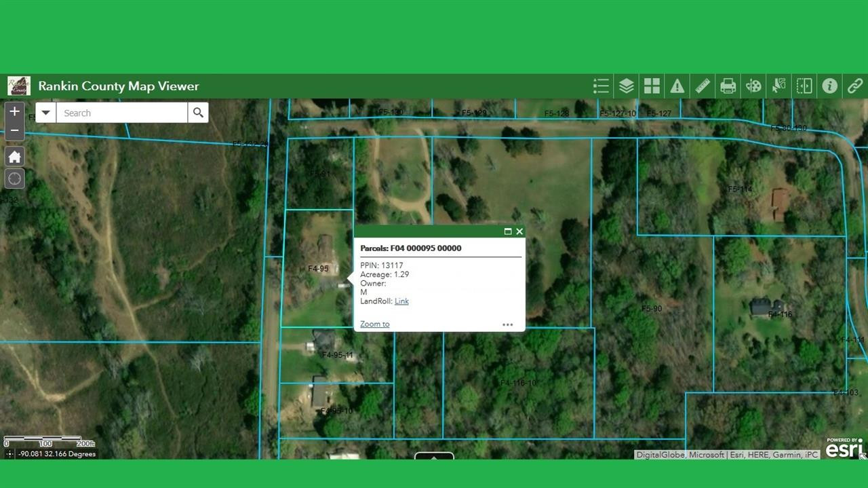Open the Draw palette tool
Viewport: 868px width, 488px height.
[x=753, y=86]
